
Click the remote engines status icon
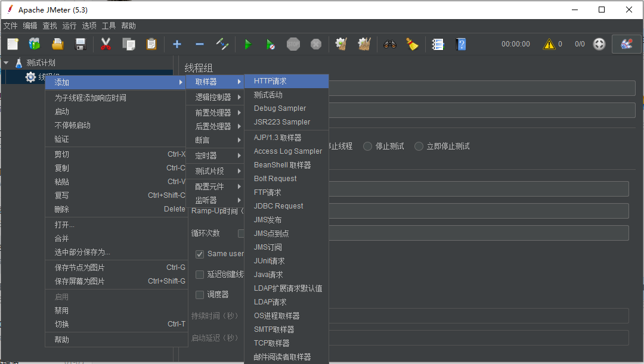599,44
